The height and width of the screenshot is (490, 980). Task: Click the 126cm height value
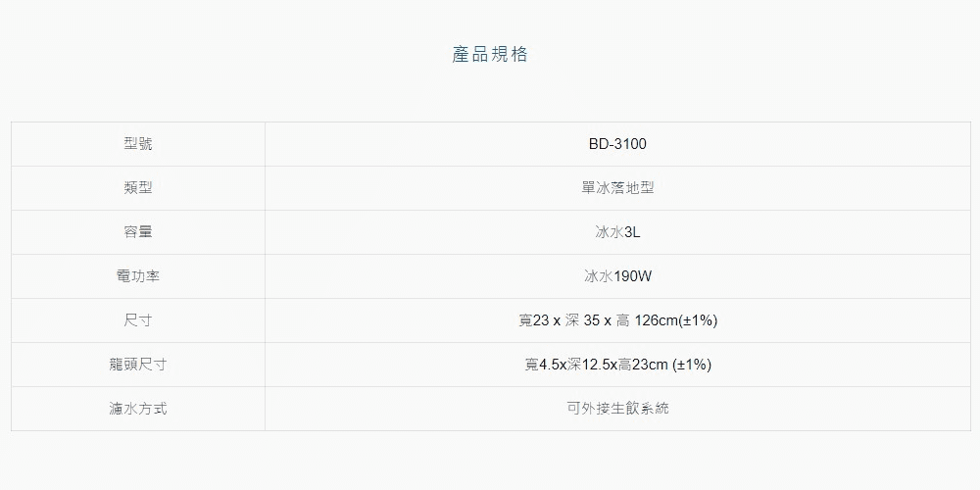click(x=657, y=320)
